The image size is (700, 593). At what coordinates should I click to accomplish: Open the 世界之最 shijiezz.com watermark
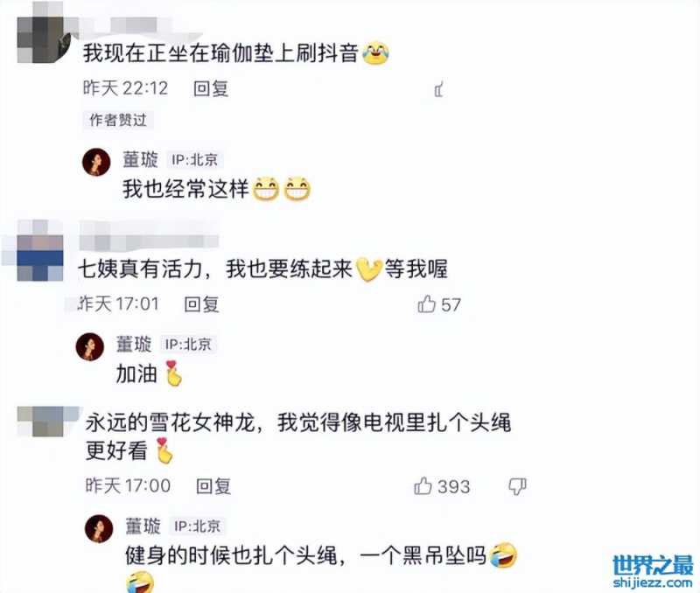coord(653,571)
